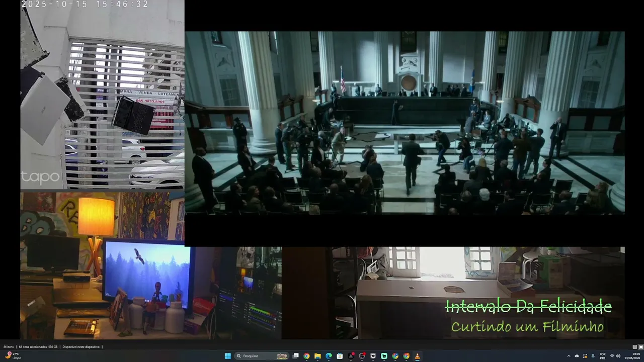
Task: Open the Chrome icon left of VLC
Action: tap(406, 356)
